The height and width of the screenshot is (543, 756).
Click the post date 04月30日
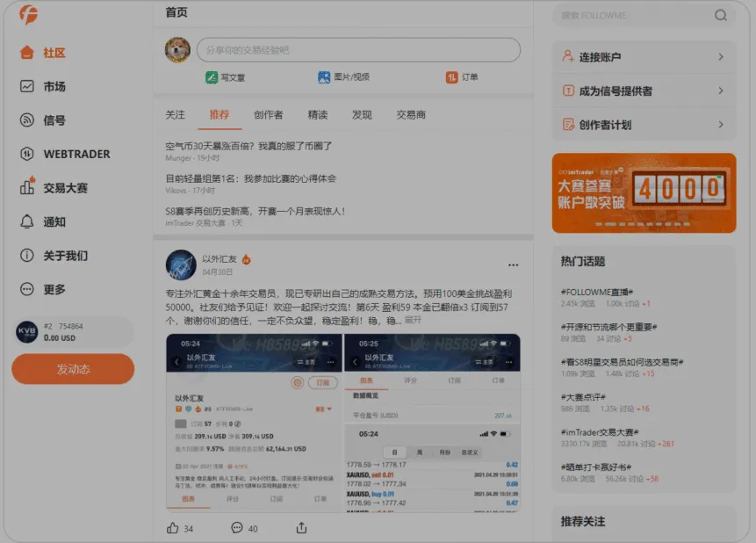click(x=217, y=272)
